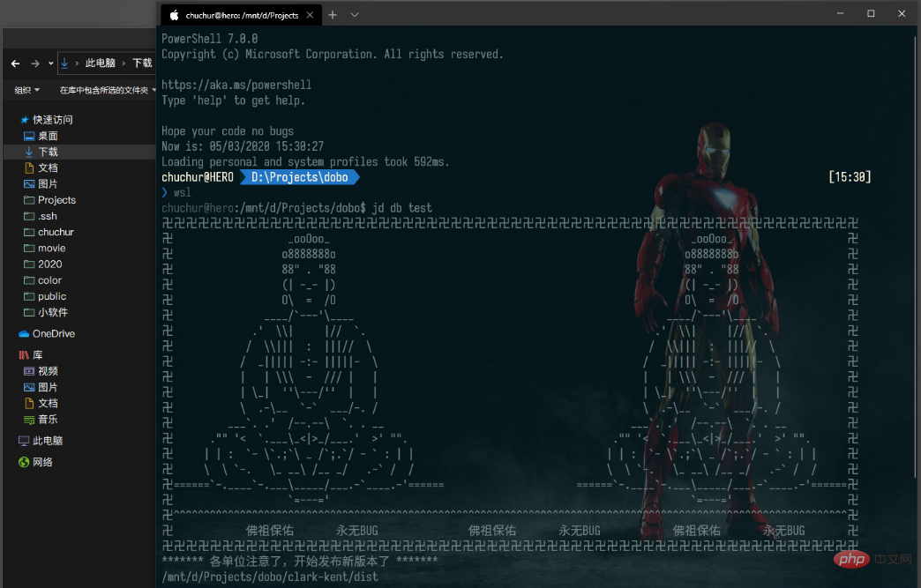Select 此电脑 in navigation pane

click(x=47, y=441)
